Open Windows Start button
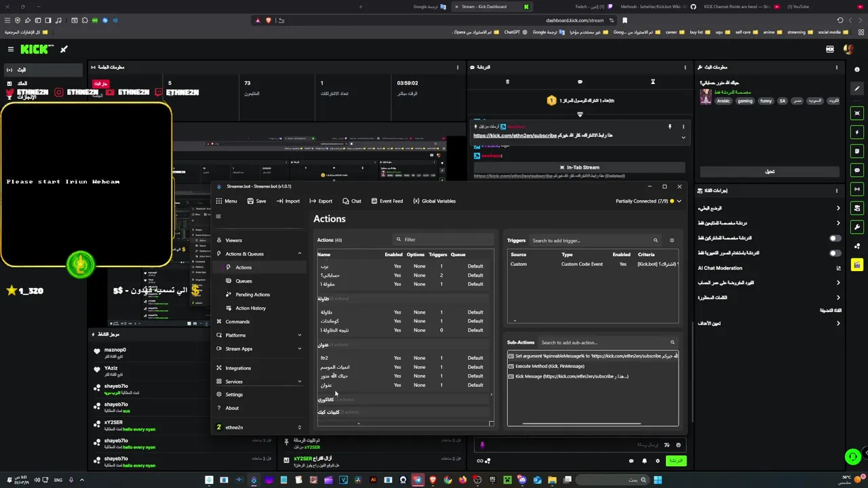The image size is (868, 488). coord(657,480)
